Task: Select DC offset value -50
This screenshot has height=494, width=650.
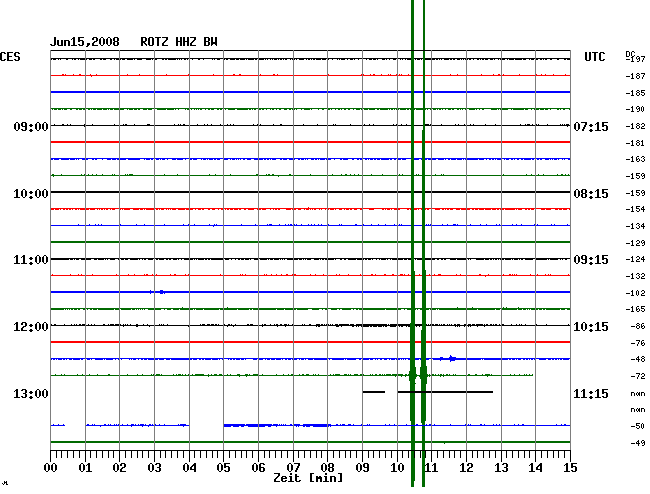Action: (638, 426)
